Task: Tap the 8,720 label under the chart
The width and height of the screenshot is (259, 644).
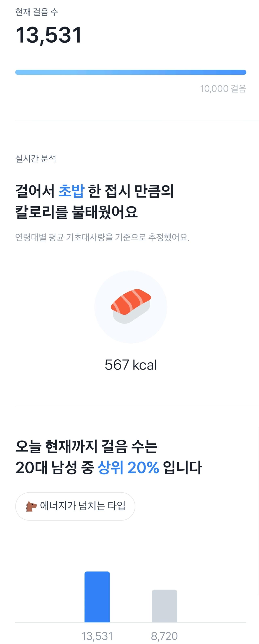Action: [164, 636]
